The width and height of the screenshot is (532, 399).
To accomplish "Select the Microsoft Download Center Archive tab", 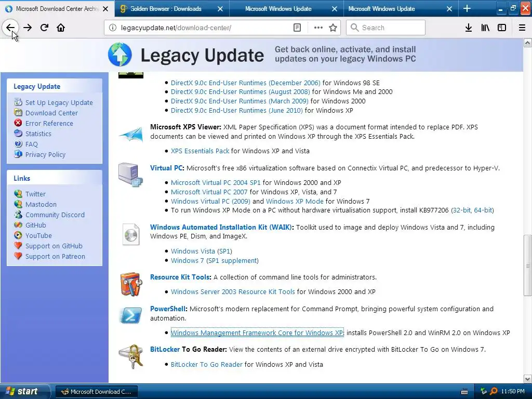I will coord(57,9).
